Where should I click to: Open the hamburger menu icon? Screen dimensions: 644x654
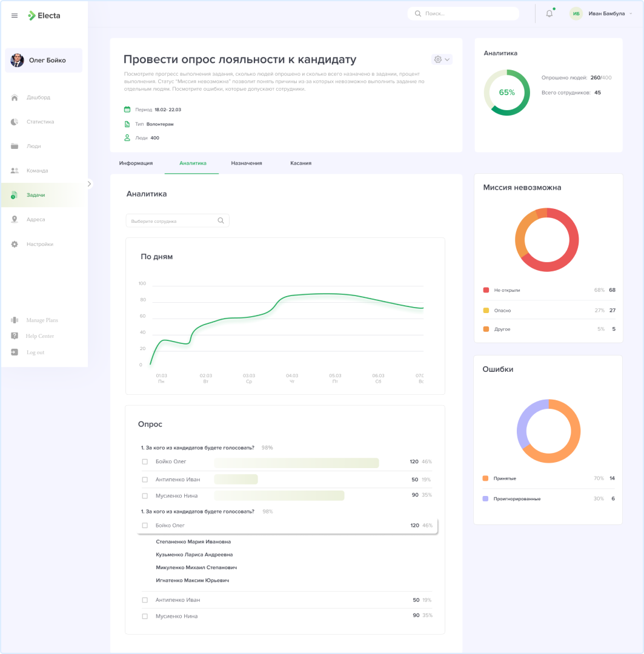pyautogui.click(x=15, y=16)
